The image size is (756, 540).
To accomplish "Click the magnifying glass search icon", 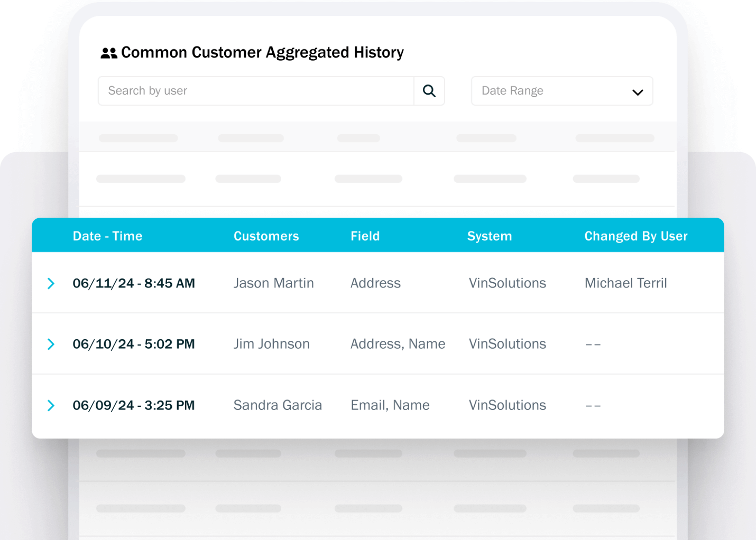I will 429,91.
